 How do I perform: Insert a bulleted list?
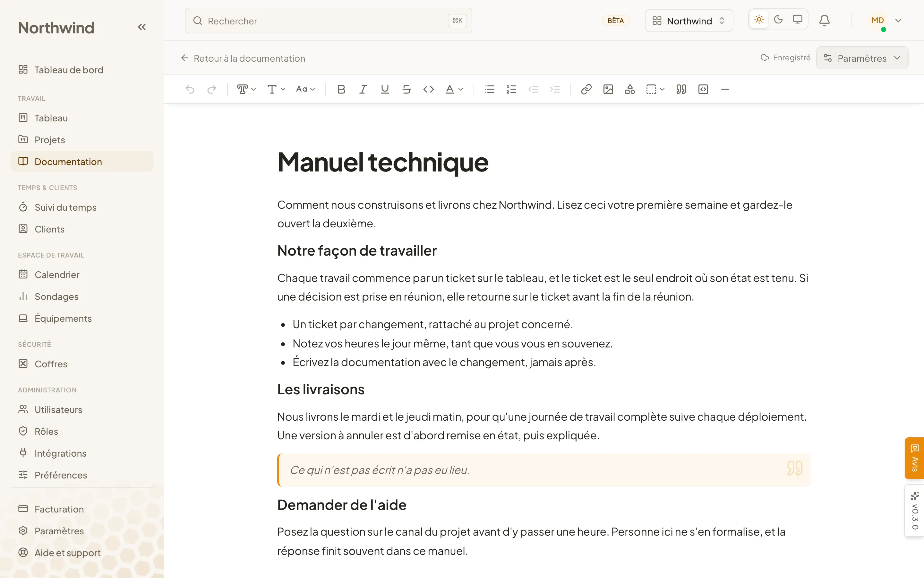point(490,90)
